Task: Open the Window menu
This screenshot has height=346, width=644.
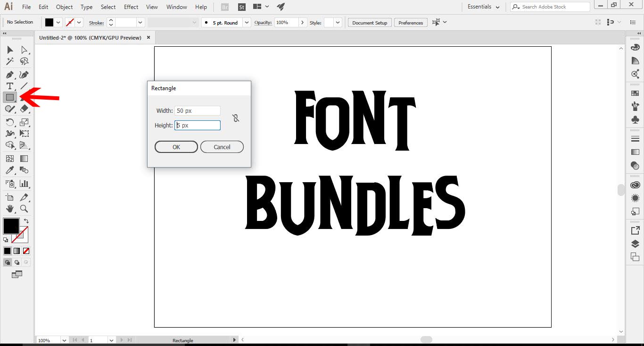Action: pyautogui.click(x=177, y=7)
